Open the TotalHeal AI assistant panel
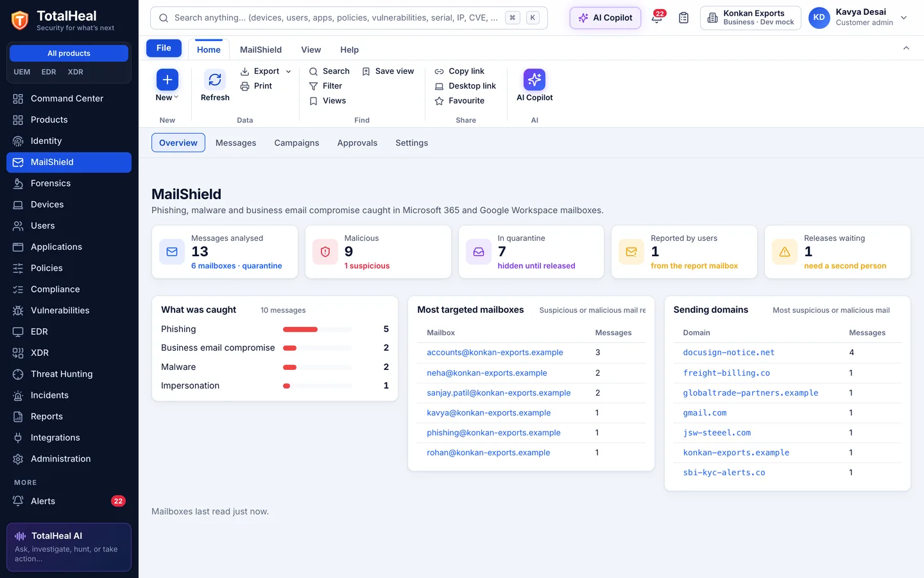924x578 pixels. [x=69, y=547]
